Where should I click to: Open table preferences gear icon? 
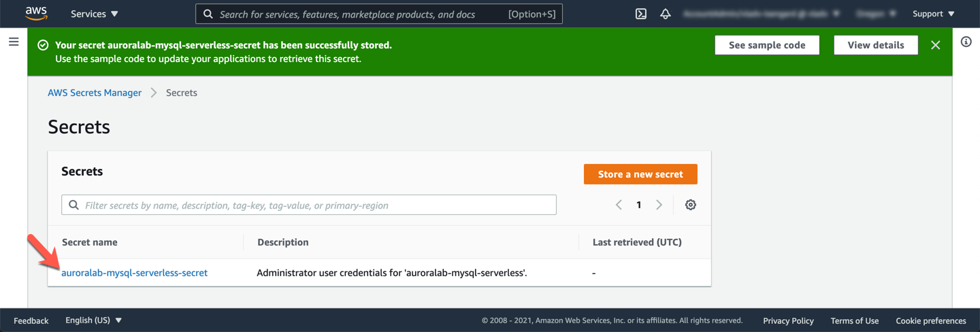(690, 205)
